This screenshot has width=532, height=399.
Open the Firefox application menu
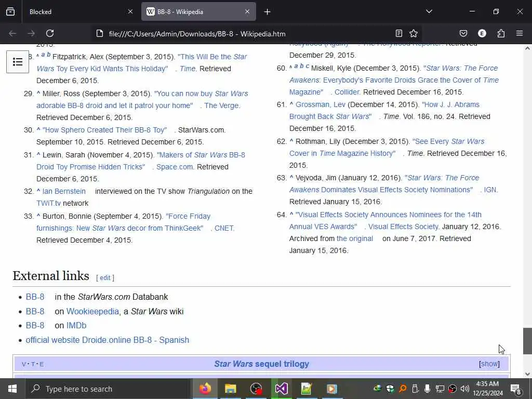[x=520, y=33]
